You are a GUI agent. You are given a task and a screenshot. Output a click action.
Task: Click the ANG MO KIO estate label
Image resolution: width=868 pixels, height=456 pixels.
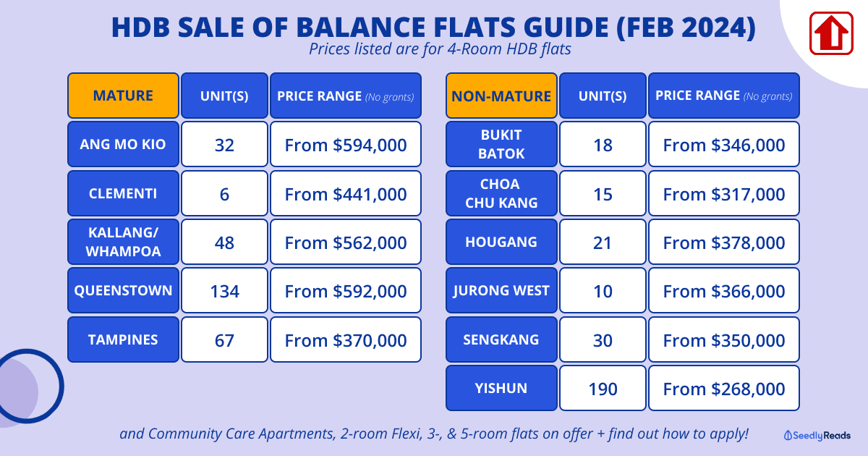pos(123,144)
